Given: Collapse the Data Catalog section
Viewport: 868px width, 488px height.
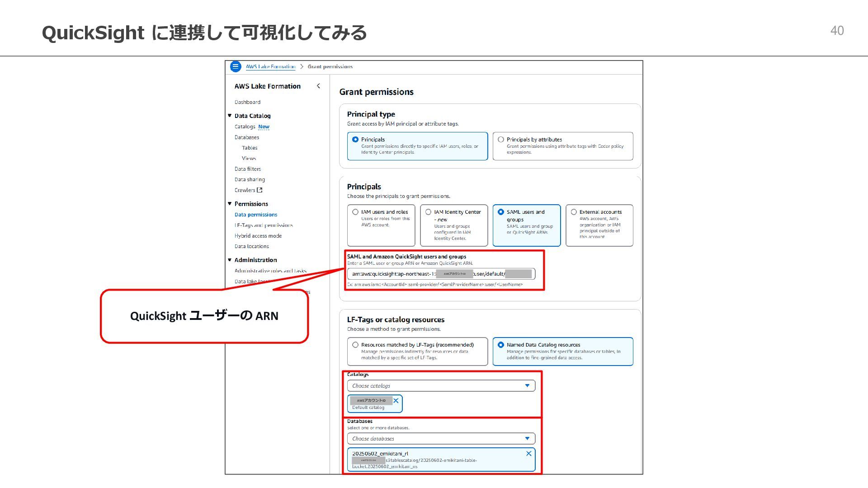Looking at the screenshot, I should (x=230, y=116).
